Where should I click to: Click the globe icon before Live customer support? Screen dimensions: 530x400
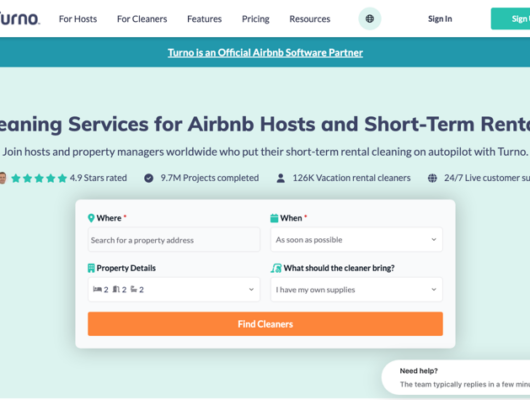pos(432,178)
